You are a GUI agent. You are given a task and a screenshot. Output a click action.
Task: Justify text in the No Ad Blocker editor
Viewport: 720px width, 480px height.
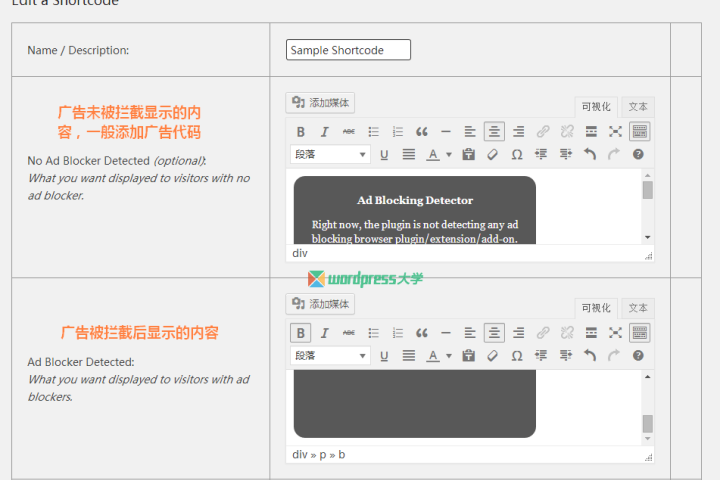tap(409, 154)
